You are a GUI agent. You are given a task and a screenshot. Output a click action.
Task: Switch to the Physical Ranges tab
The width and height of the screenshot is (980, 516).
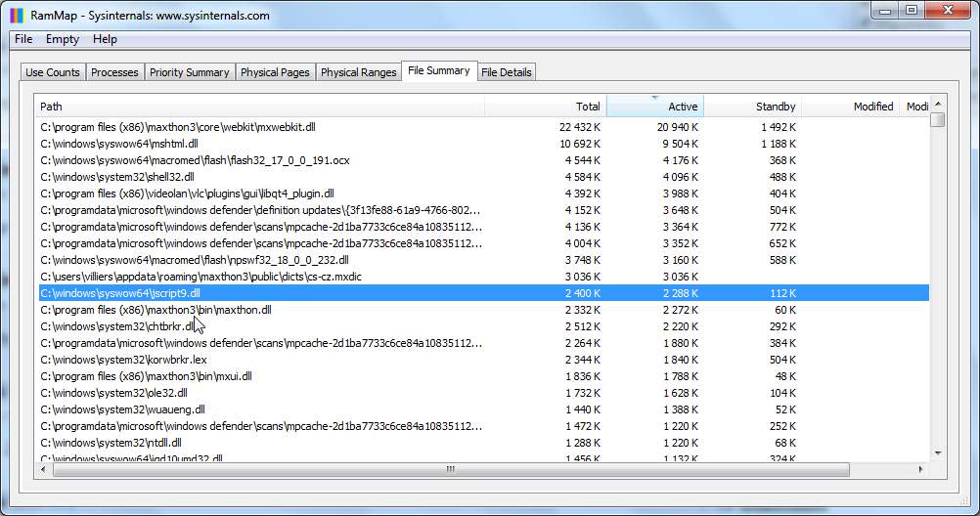coord(359,72)
